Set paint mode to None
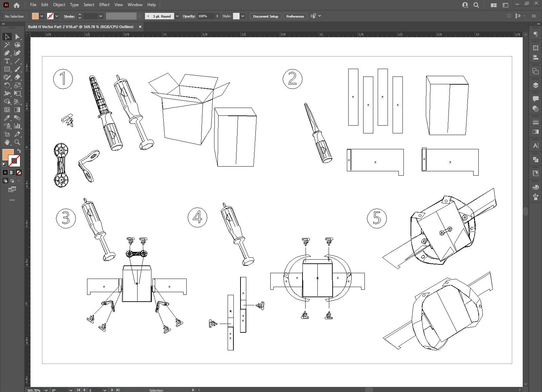 (x=19, y=172)
